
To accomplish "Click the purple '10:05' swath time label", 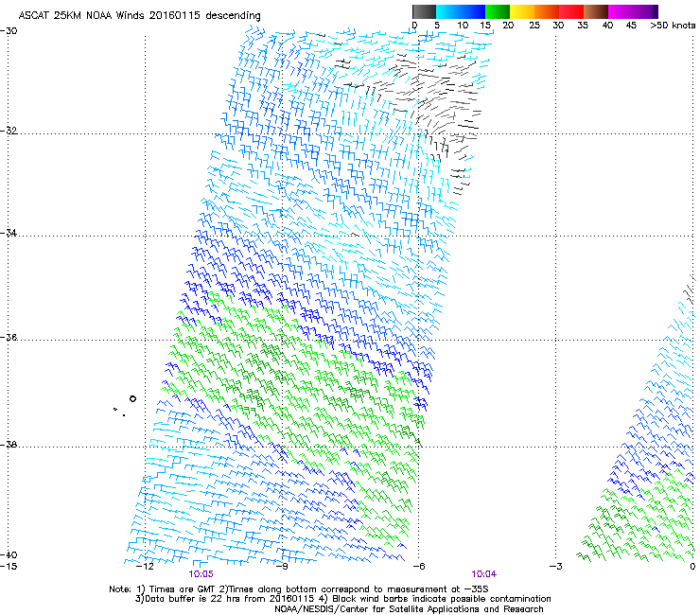I will (201, 574).
